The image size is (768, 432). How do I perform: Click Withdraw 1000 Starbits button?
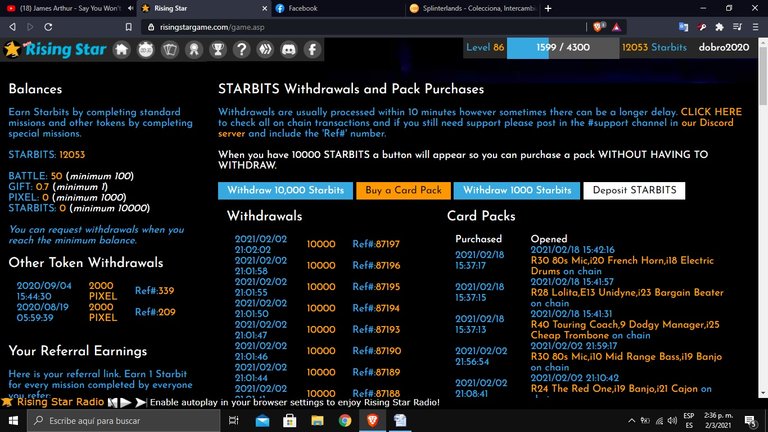click(x=517, y=191)
